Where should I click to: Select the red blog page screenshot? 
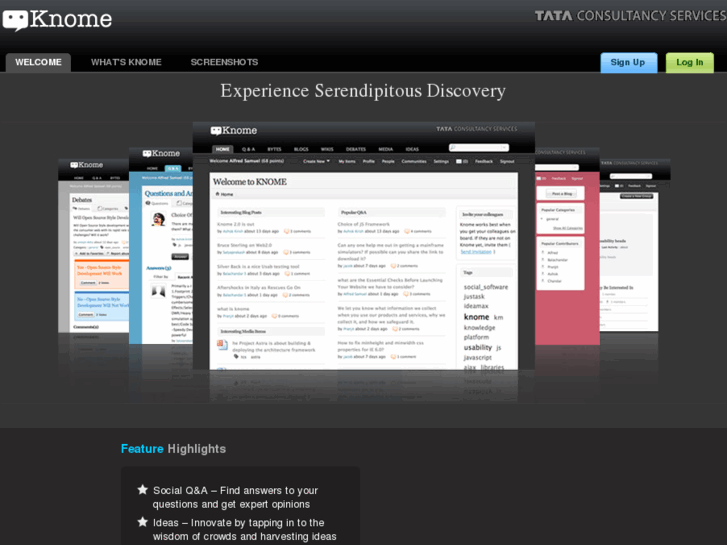coord(567,246)
